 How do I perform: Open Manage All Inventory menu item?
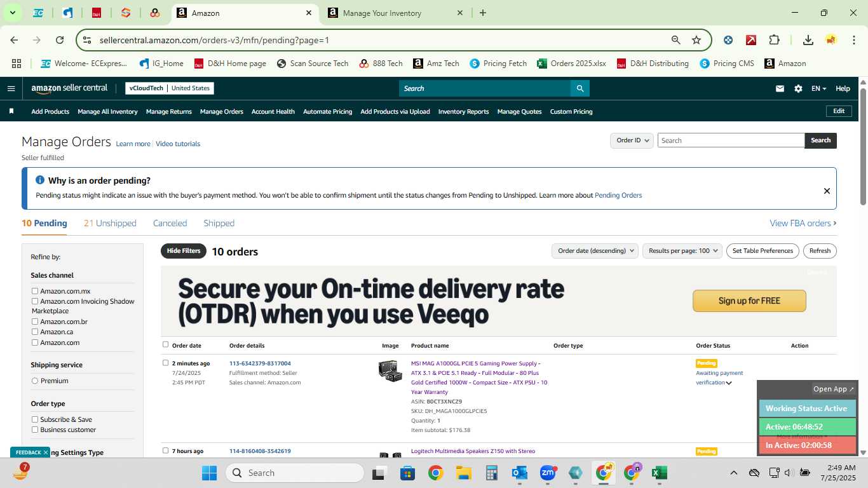coord(107,111)
